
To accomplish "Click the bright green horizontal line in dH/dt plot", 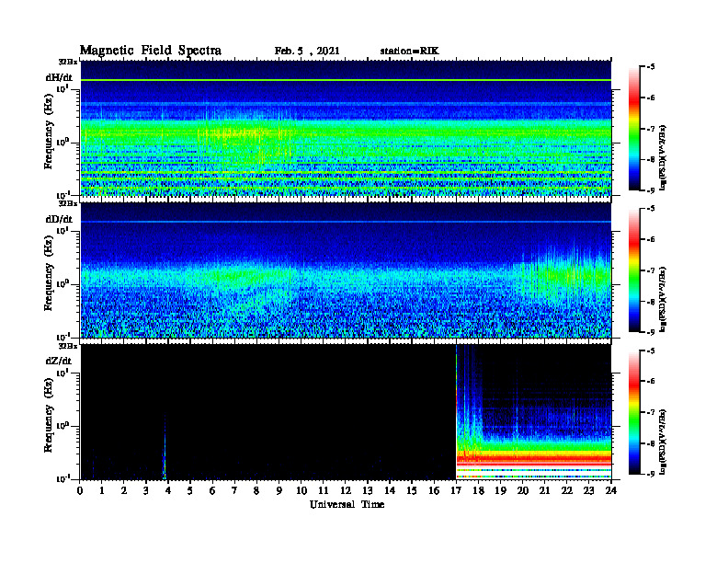I will 346,80.
